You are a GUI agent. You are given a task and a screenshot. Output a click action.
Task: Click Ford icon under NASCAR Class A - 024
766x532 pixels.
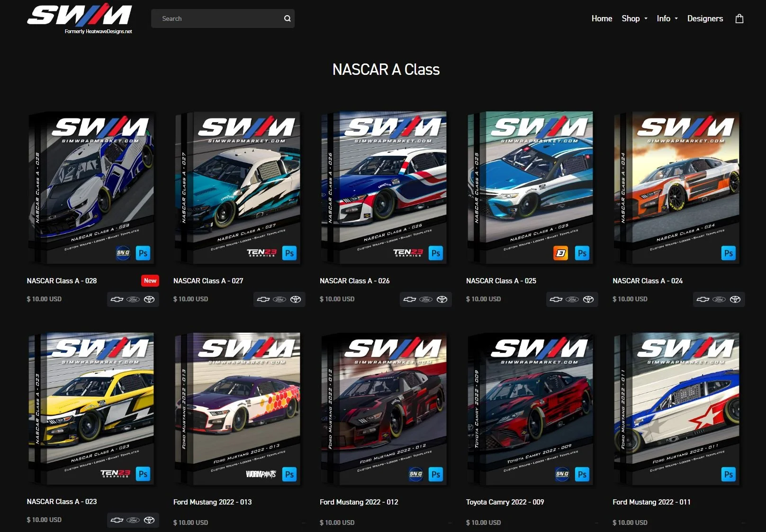coord(719,299)
